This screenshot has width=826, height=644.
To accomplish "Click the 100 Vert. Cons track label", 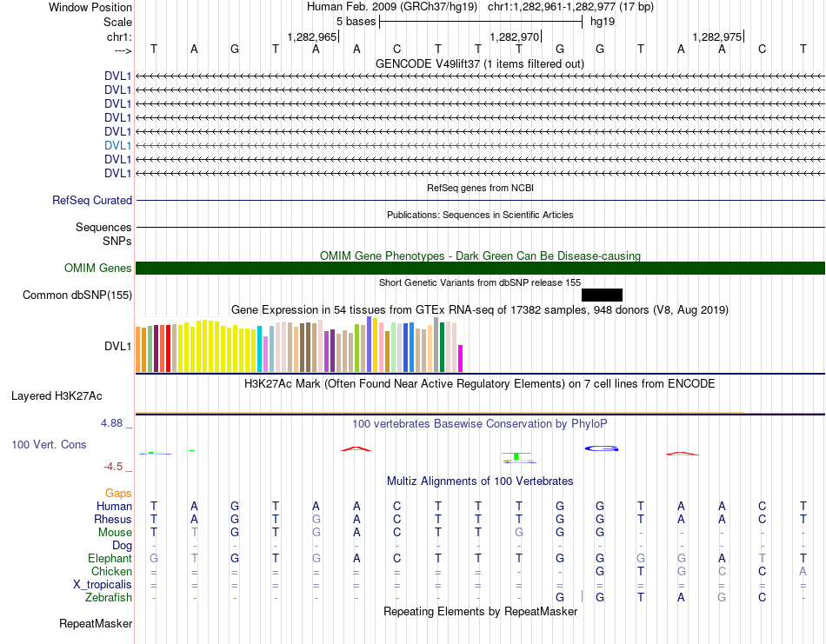I will 49,444.
